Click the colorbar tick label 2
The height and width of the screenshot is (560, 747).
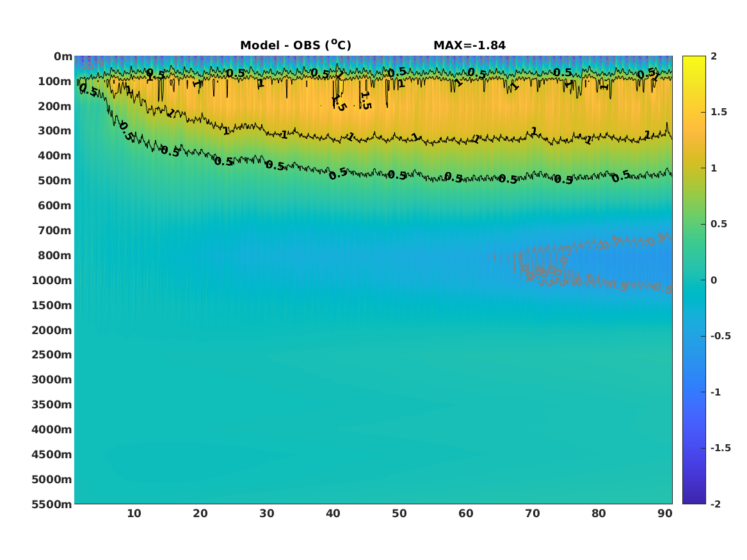714,56
